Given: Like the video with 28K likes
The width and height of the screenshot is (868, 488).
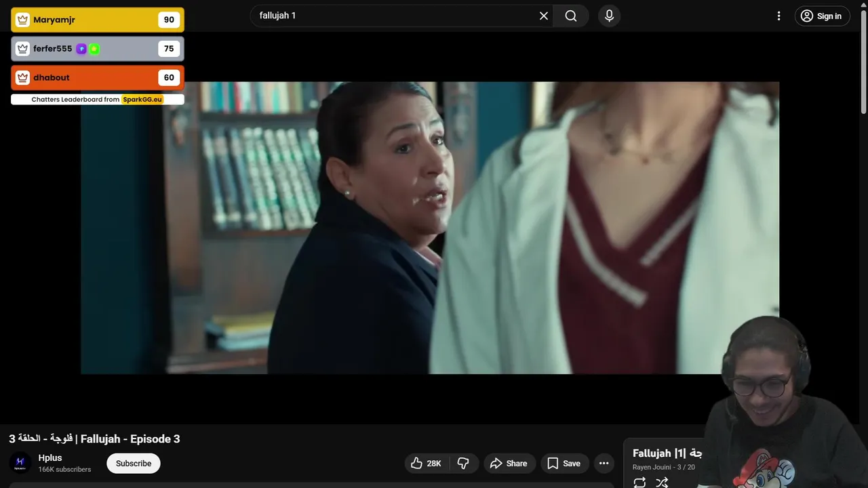Looking at the screenshot, I should click(427, 464).
